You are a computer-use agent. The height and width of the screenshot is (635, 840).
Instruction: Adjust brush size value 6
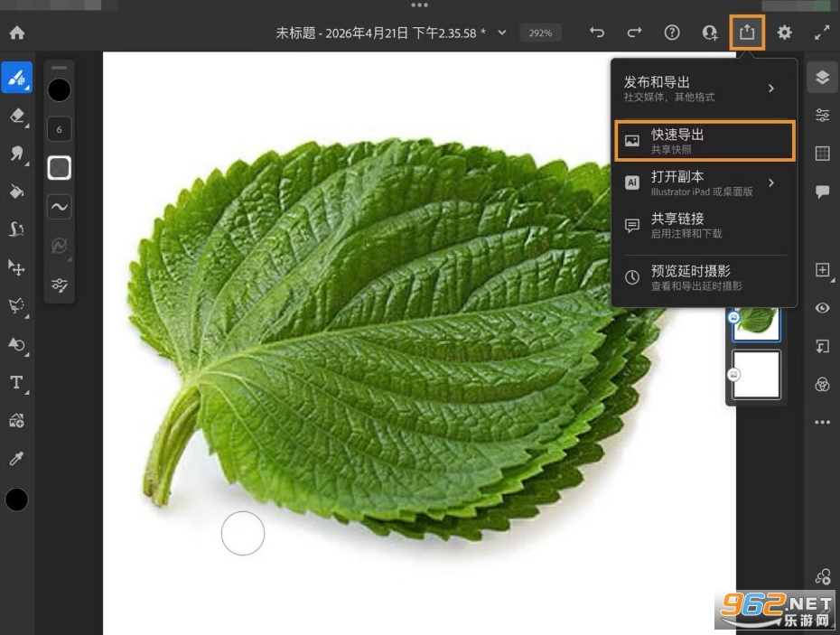point(59,129)
